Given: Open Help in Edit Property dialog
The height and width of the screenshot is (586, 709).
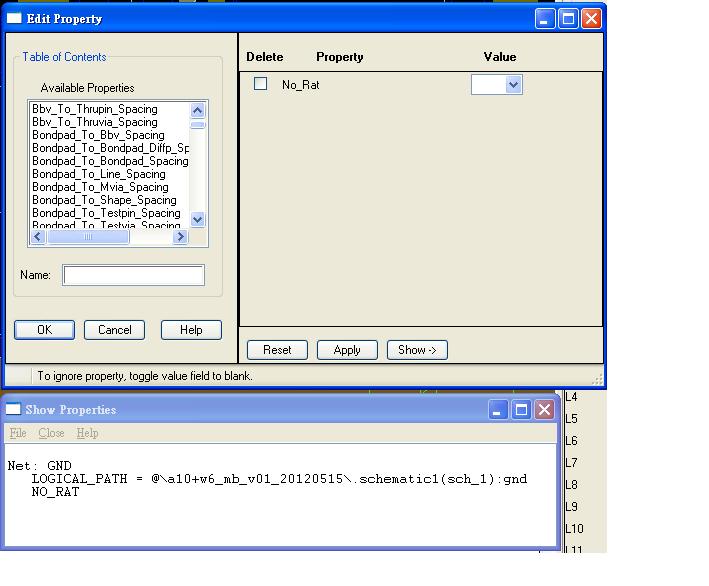Looking at the screenshot, I should [x=191, y=330].
